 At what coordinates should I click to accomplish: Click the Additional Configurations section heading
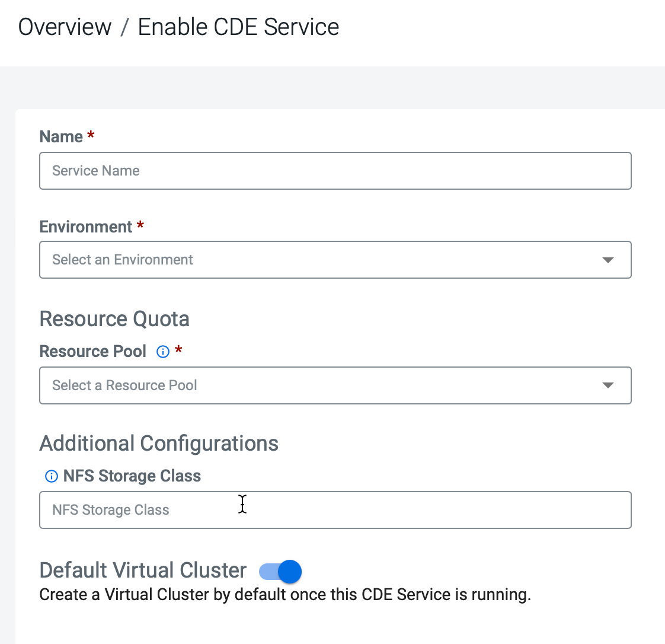coord(159,444)
